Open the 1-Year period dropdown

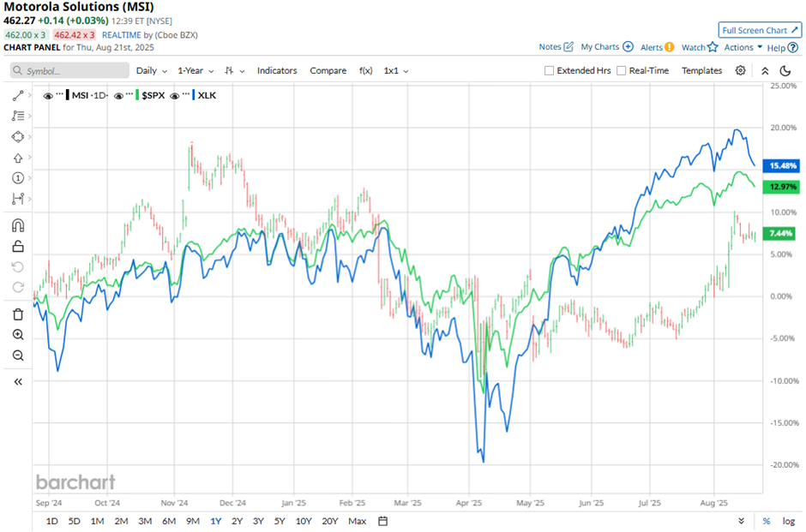click(195, 71)
